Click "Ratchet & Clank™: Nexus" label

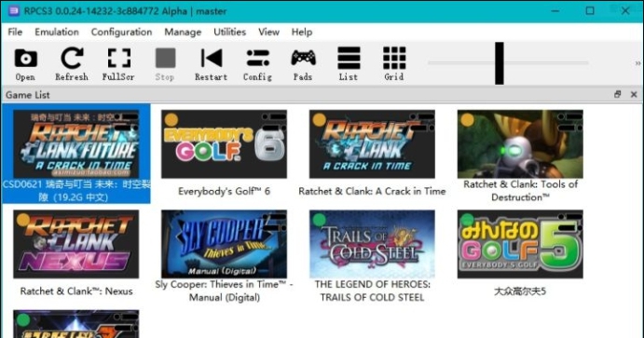[x=76, y=291]
